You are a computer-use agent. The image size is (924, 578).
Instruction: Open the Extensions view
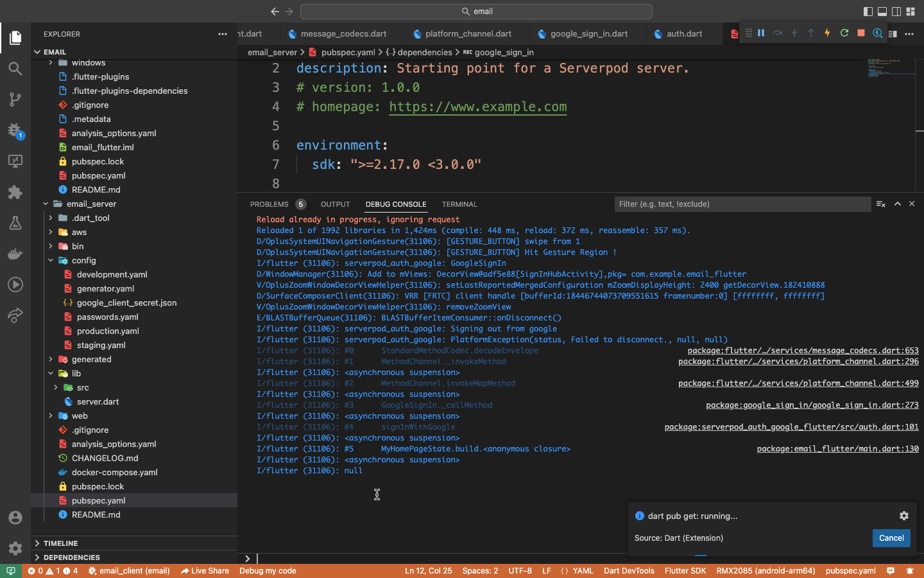(x=15, y=192)
